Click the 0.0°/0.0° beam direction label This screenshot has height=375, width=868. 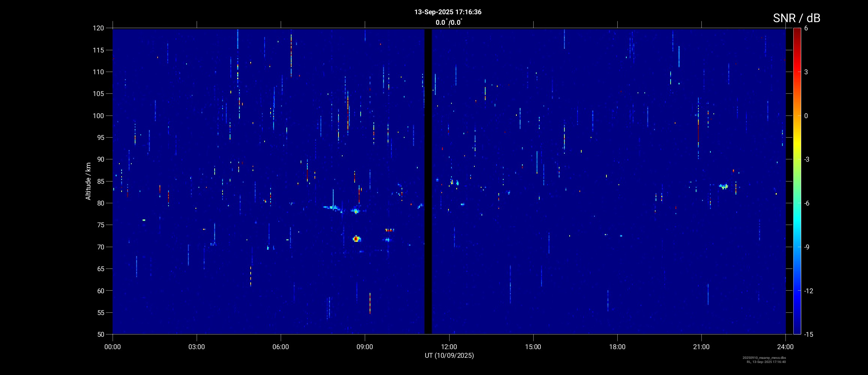point(448,22)
